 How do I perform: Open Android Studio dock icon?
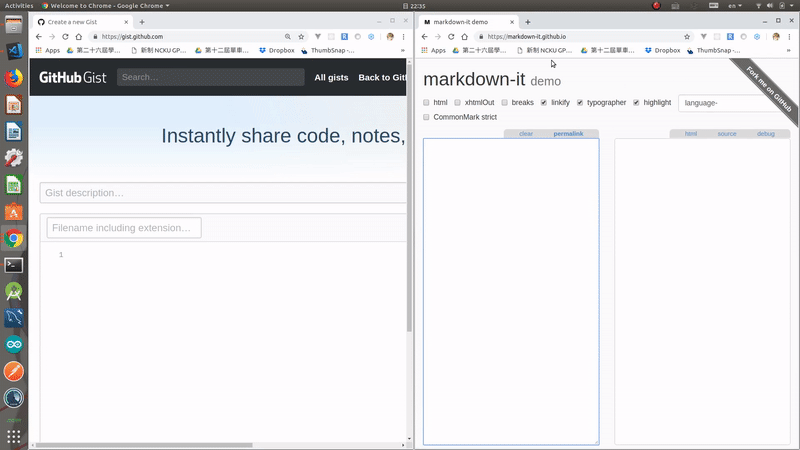click(14, 292)
